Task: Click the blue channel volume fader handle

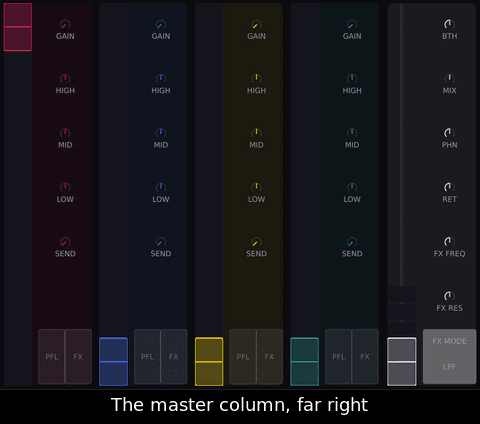Action: pos(113,362)
